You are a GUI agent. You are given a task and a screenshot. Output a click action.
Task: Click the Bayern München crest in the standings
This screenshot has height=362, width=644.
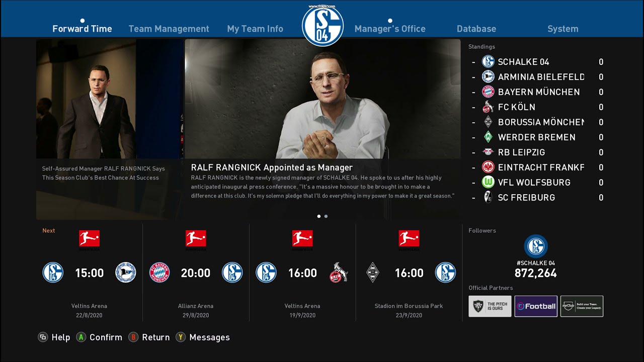point(488,92)
